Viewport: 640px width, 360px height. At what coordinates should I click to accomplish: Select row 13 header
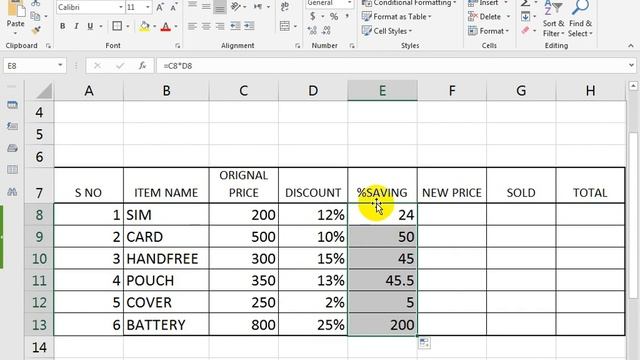[x=39, y=325]
